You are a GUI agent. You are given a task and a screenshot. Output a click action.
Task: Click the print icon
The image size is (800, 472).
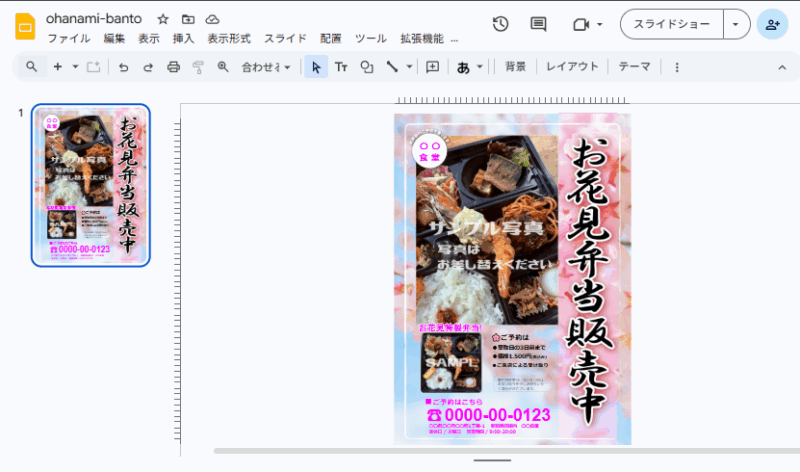click(173, 67)
